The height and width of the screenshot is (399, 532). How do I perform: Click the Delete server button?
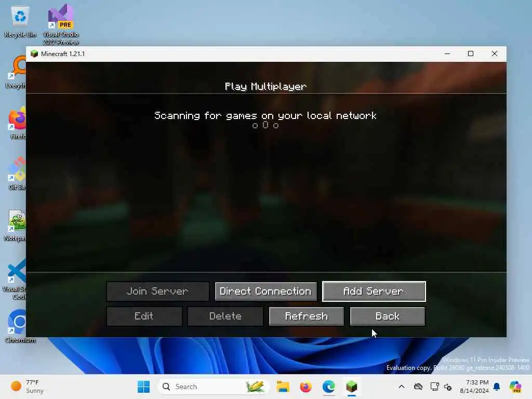(x=225, y=316)
